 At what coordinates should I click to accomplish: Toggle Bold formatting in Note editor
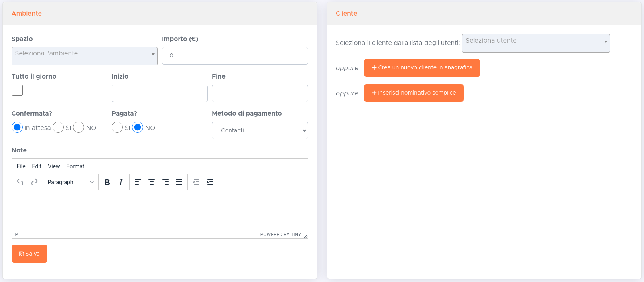(107, 182)
